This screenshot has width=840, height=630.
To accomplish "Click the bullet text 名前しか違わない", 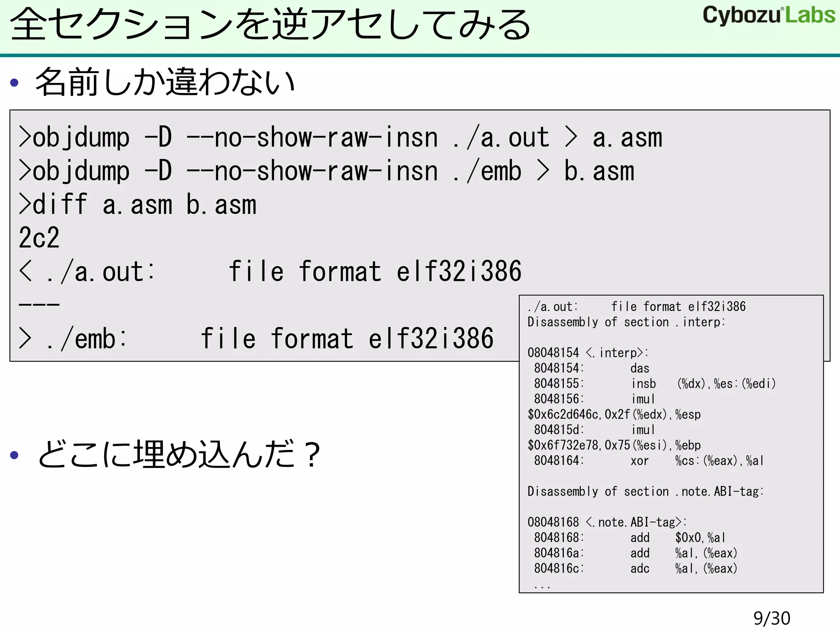I will pos(165,82).
